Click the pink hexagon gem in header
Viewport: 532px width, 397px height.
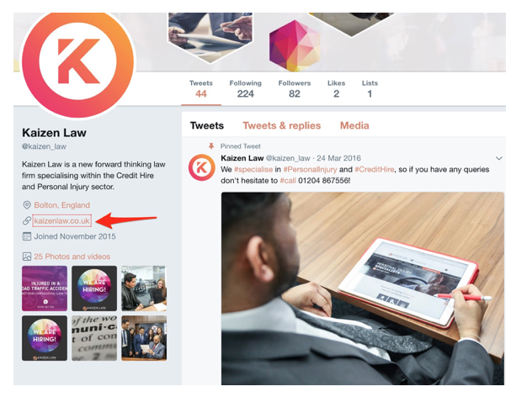[295, 45]
